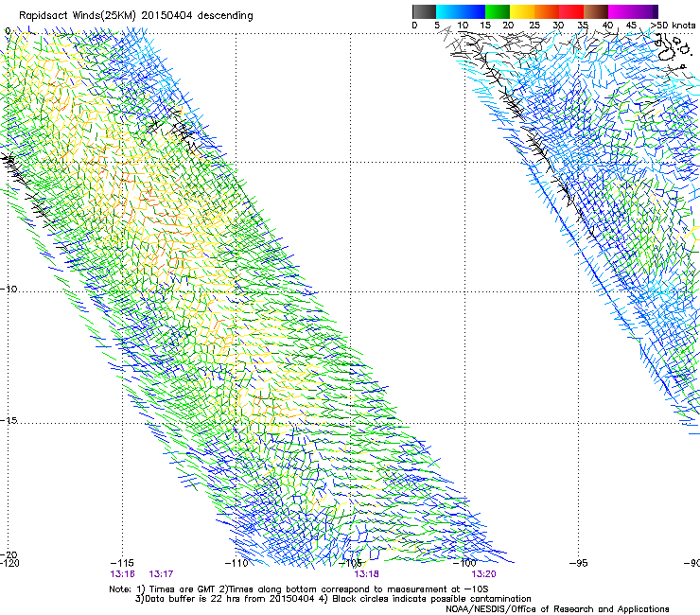This screenshot has height=615, width=700.
Task: Click the 'Times are GMT' note line
Action: click(x=299, y=589)
